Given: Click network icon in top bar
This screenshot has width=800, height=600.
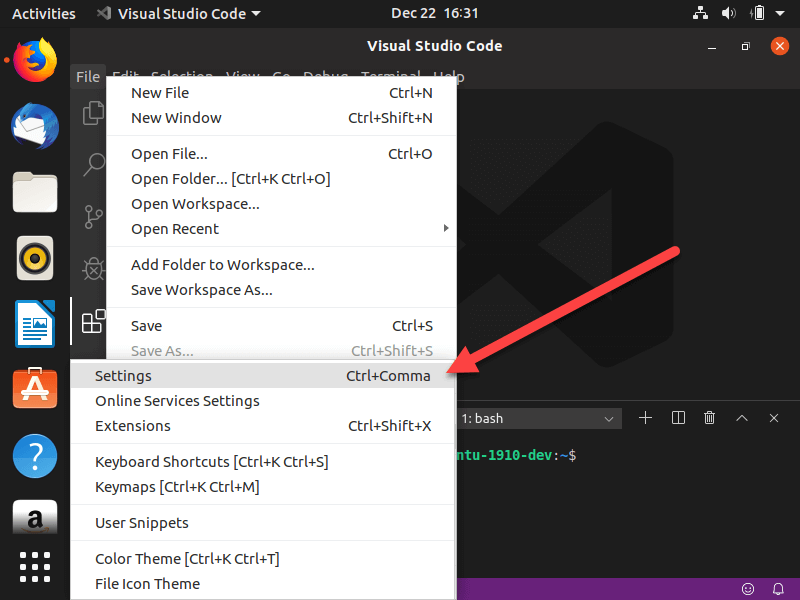Looking at the screenshot, I should coord(700,13).
